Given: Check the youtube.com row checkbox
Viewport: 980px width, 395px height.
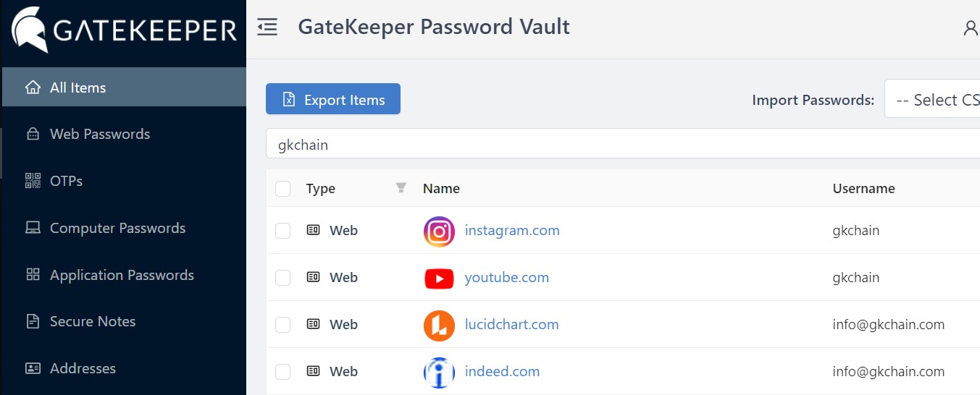Looking at the screenshot, I should coord(283,278).
